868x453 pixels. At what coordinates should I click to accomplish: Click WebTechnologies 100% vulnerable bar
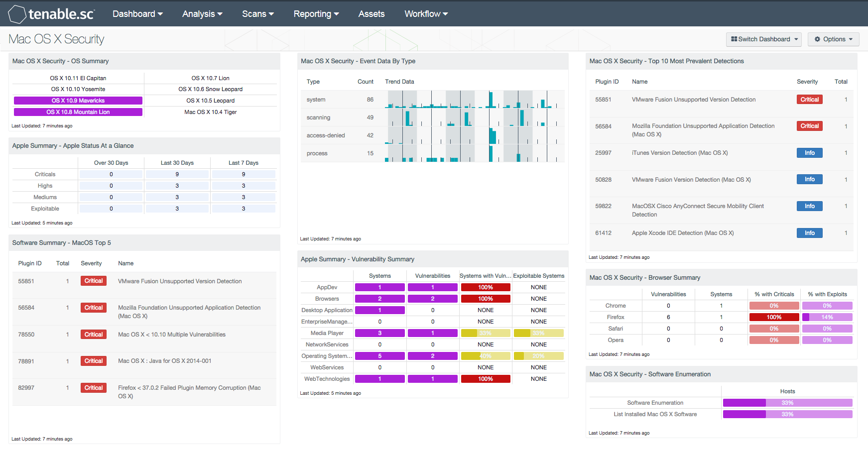click(x=486, y=379)
